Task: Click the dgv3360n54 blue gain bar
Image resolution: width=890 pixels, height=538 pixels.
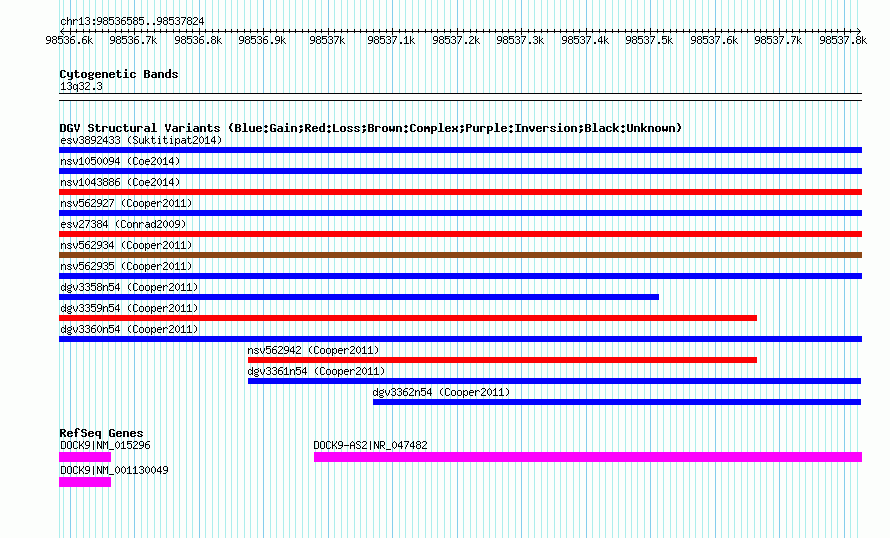Action: 460,339
